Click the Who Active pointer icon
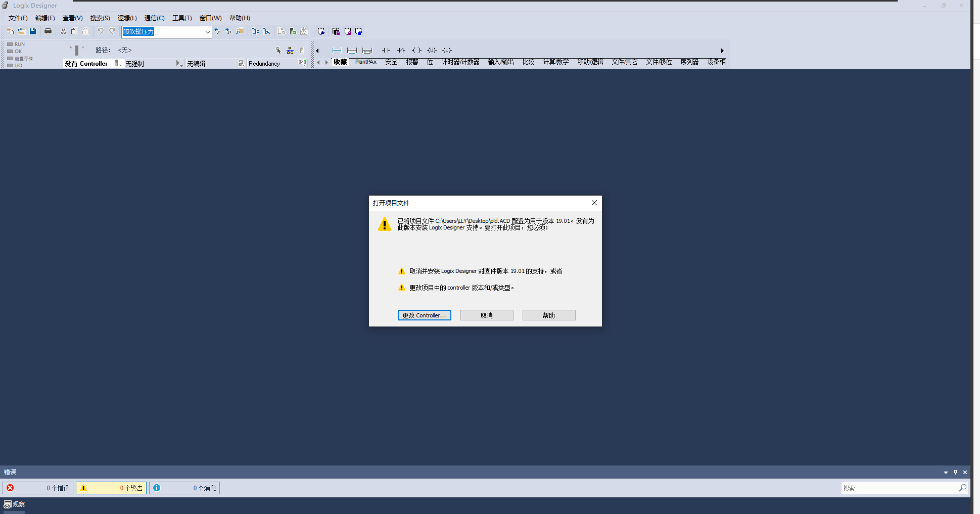 [278, 50]
